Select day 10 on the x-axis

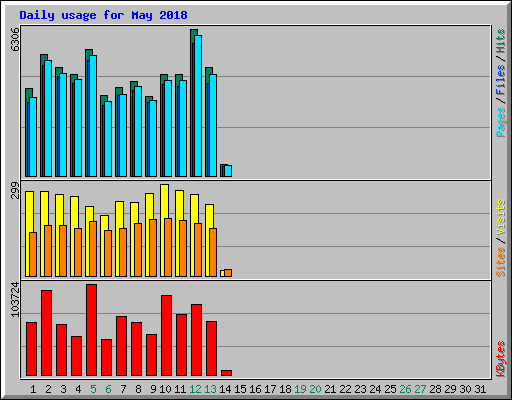click(x=165, y=389)
